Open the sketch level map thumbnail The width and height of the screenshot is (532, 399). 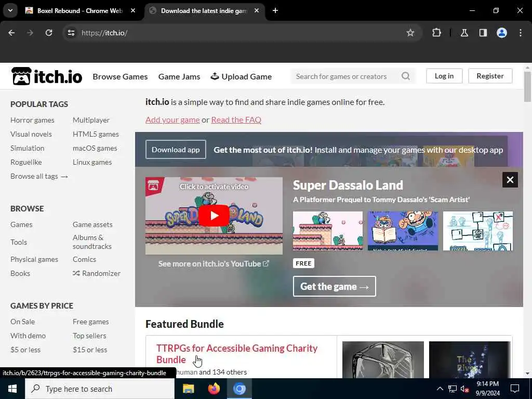(478, 231)
